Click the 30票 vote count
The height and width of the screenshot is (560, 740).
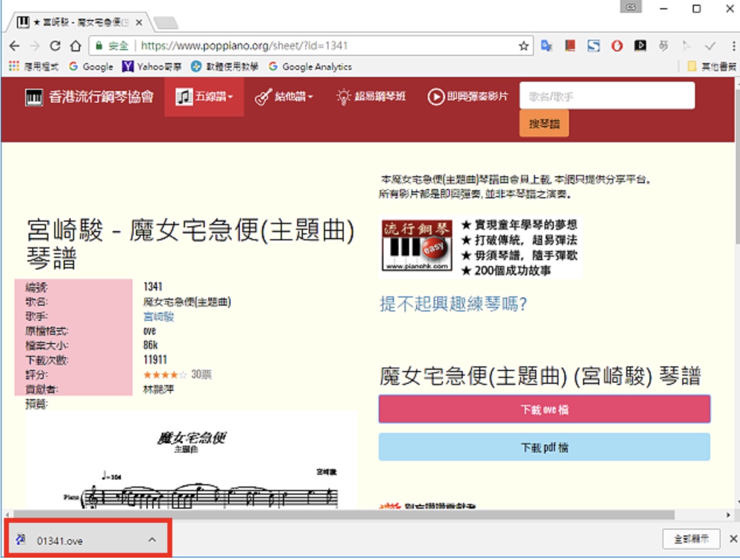click(201, 374)
